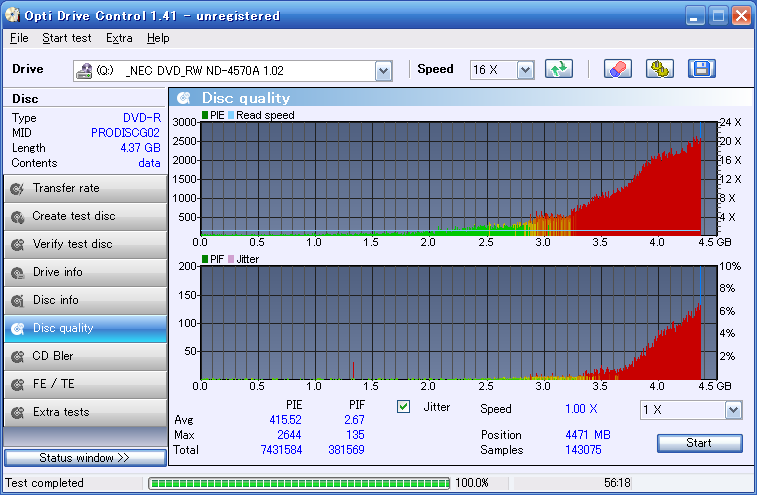Click the refresh drive speed icon
Screen dimensions: 757x495
point(559,69)
